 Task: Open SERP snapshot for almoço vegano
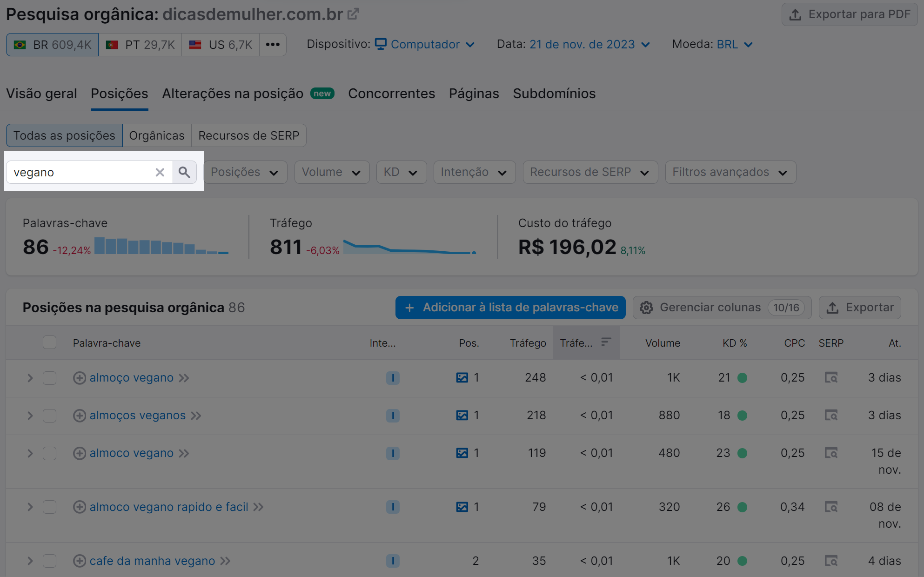[x=831, y=377]
